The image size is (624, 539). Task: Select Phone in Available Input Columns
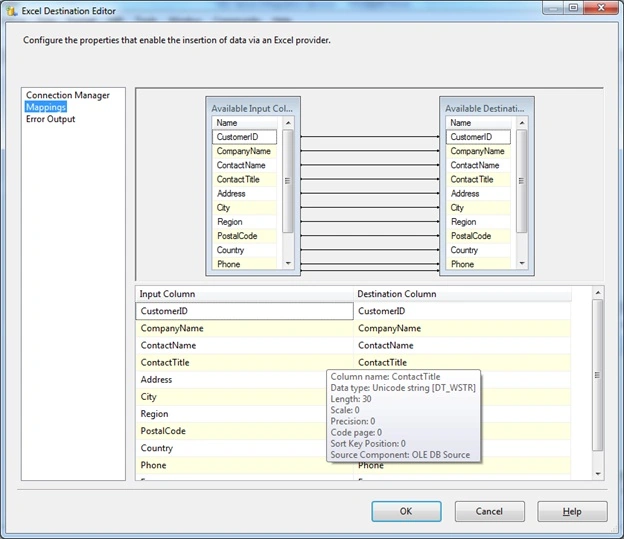[244, 264]
